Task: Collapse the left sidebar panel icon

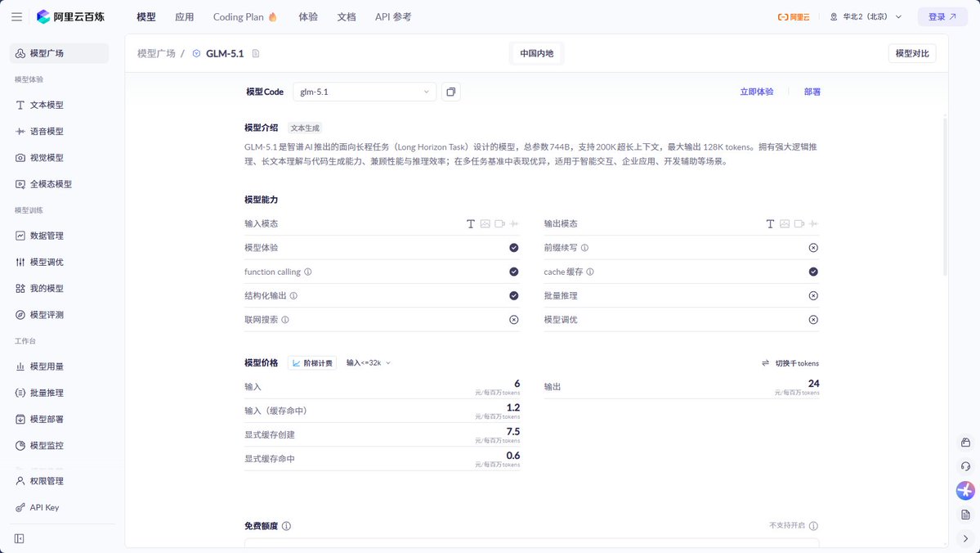Action: point(20,538)
